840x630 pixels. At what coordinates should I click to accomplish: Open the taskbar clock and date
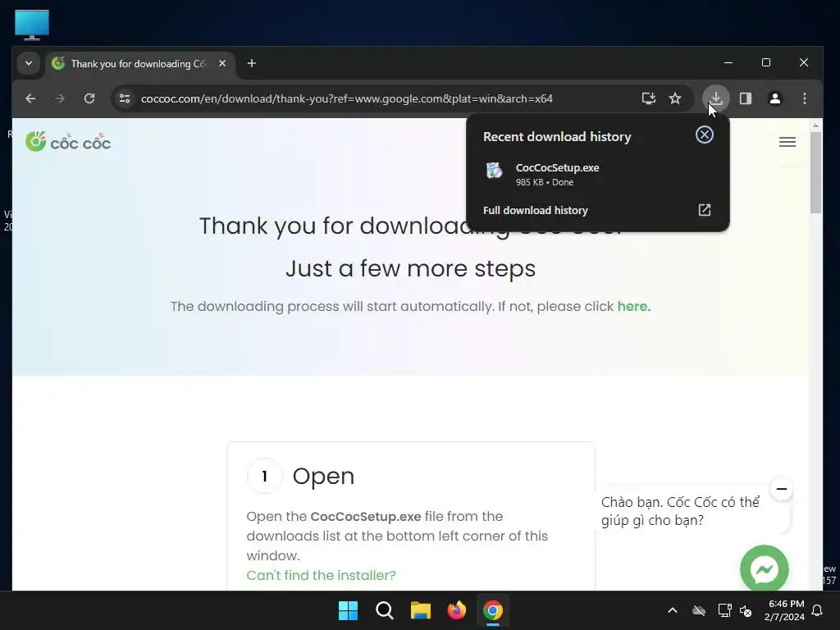785,610
